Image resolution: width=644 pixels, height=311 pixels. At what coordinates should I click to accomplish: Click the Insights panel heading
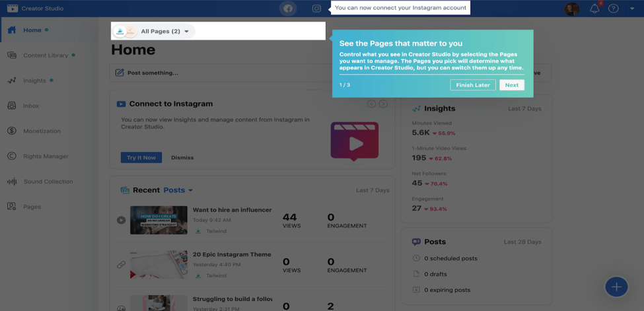coord(439,108)
